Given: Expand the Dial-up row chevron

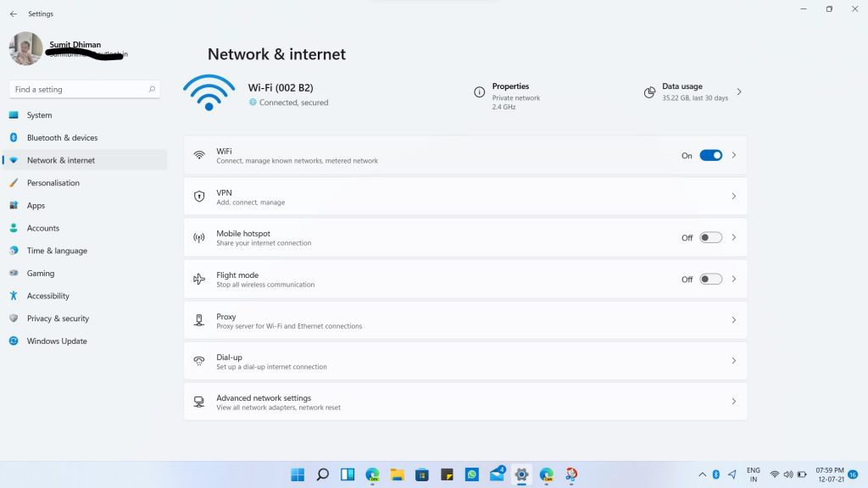Looking at the screenshot, I should pos(734,360).
